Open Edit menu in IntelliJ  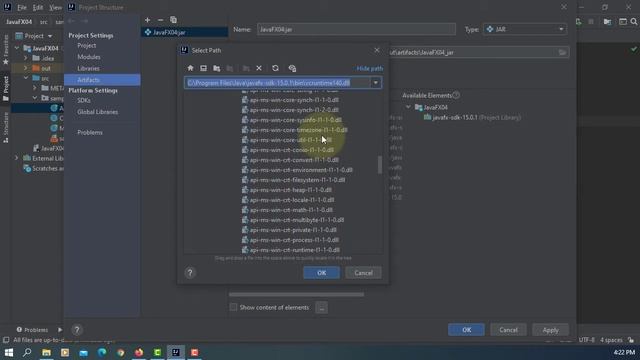(x=38, y=7)
